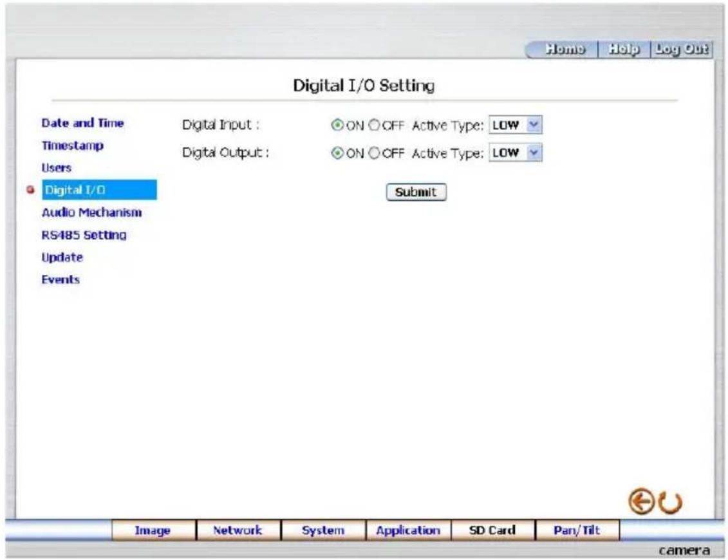Set Digital Output to ON
This screenshot has height=560, width=728.
pos(337,153)
